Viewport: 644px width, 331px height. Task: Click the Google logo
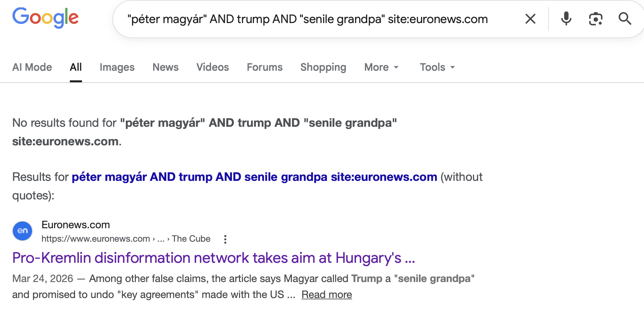[45, 18]
